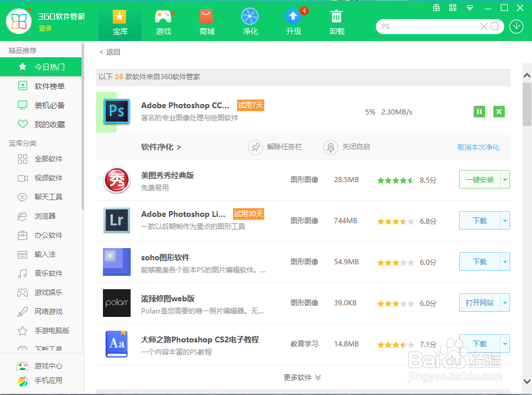The height and width of the screenshot is (395, 532).
Task: Click the scrollbar up arrow
Action: 527,76
